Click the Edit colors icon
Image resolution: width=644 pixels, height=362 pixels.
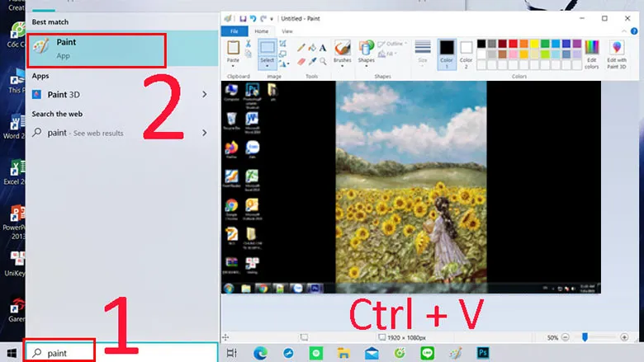click(591, 53)
